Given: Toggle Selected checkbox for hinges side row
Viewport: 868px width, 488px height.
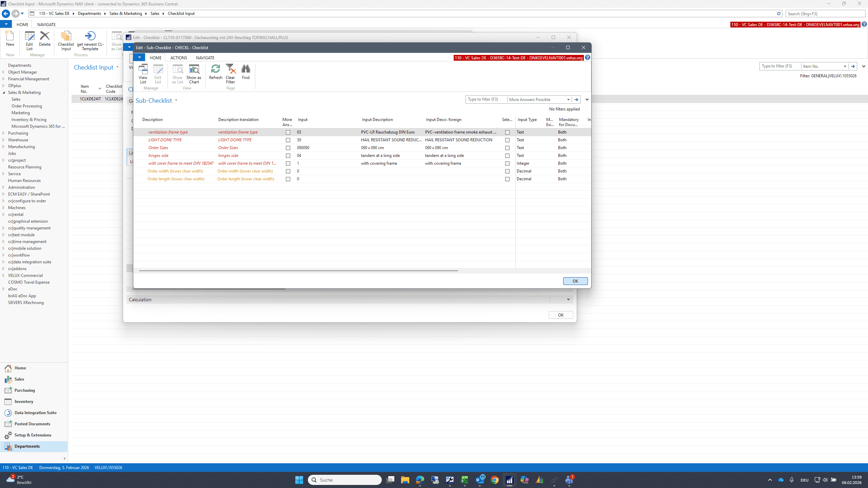Looking at the screenshot, I should tap(507, 156).
